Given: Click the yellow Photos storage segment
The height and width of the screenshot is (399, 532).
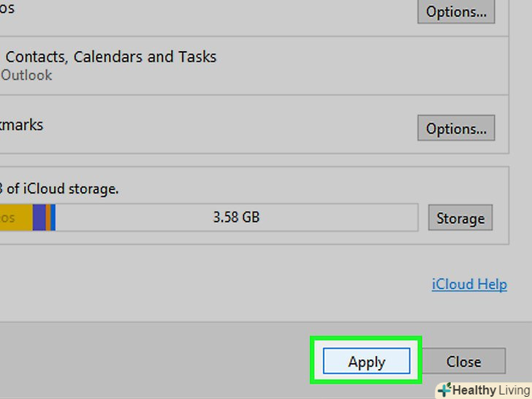Looking at the screenshot, I should click(15, 218).
